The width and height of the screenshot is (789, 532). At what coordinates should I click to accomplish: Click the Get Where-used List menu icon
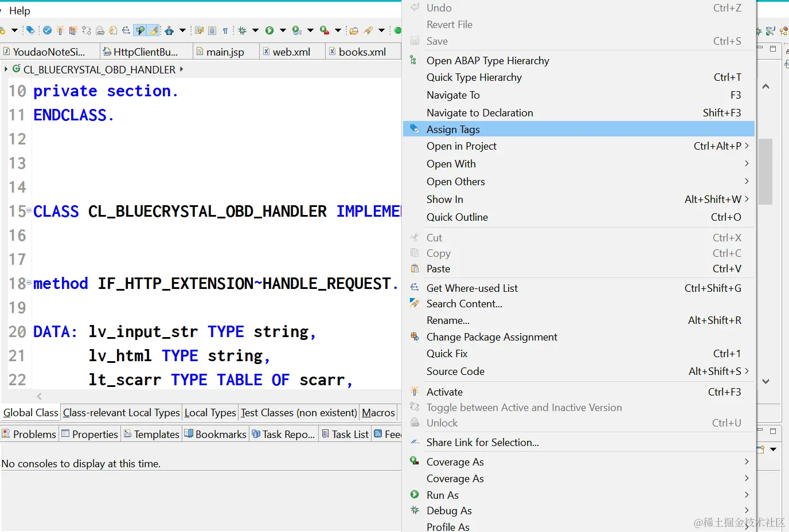tap(415, 287)
